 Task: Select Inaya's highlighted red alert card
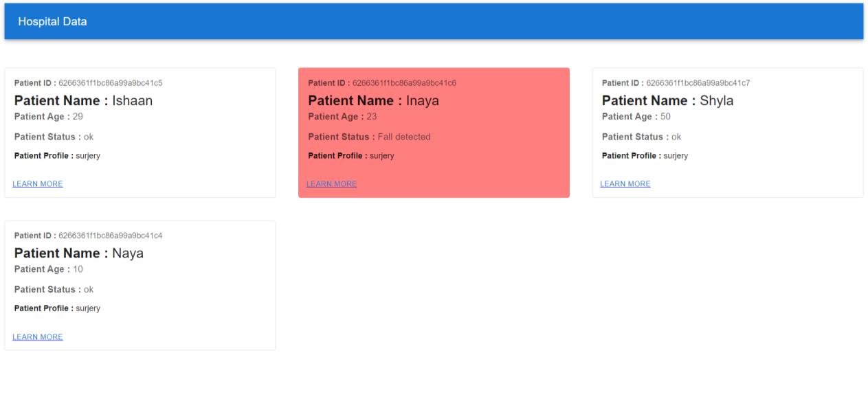[434, 133]
